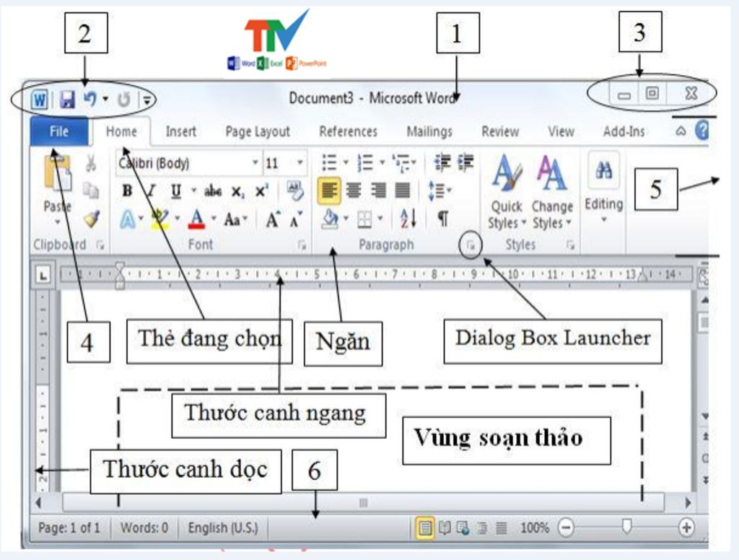
Task: Open the Change Styles menu
Action: point(552,193)
